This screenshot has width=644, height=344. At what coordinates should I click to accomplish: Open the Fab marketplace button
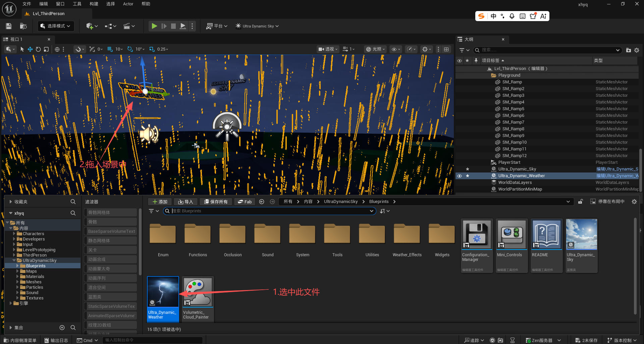click(245, 202)
